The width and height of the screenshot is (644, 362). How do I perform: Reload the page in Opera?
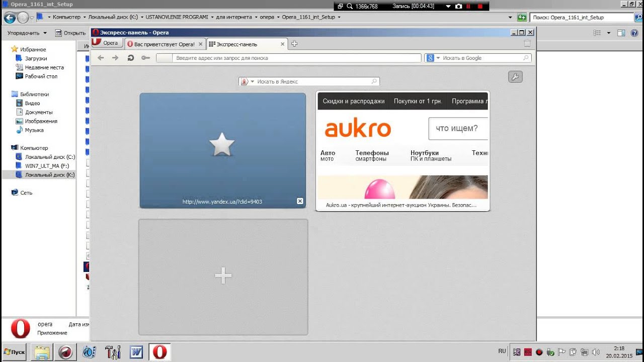[x=131, y=58]
